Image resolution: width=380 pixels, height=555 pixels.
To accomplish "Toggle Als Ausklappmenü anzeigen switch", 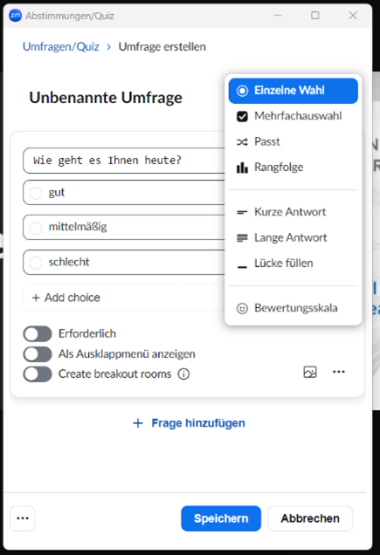I will (38, 354).
